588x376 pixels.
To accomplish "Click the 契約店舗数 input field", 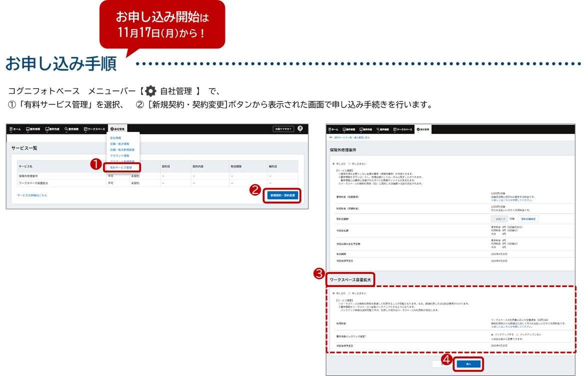I will tap(499, 219).
